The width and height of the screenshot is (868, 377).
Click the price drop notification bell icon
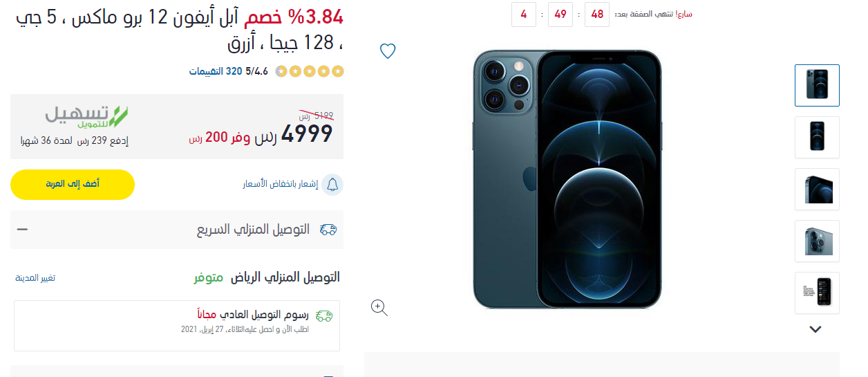click(332, 185)
